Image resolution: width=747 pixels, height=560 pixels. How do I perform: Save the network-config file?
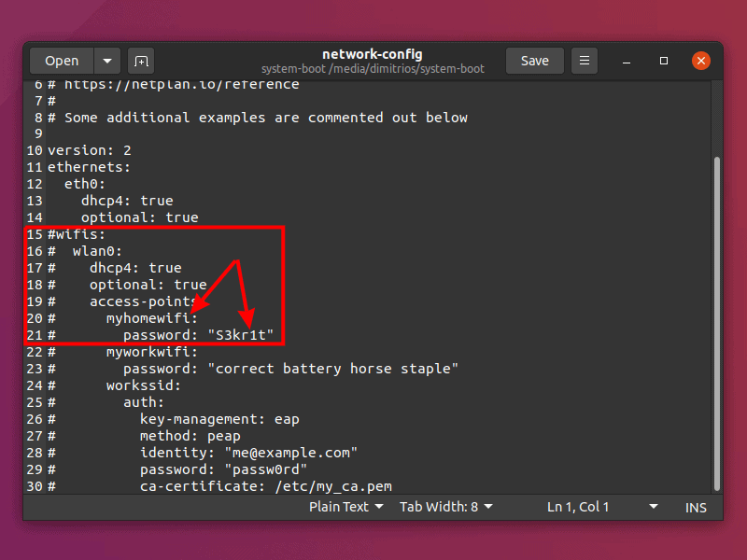(x=534, y=61)
